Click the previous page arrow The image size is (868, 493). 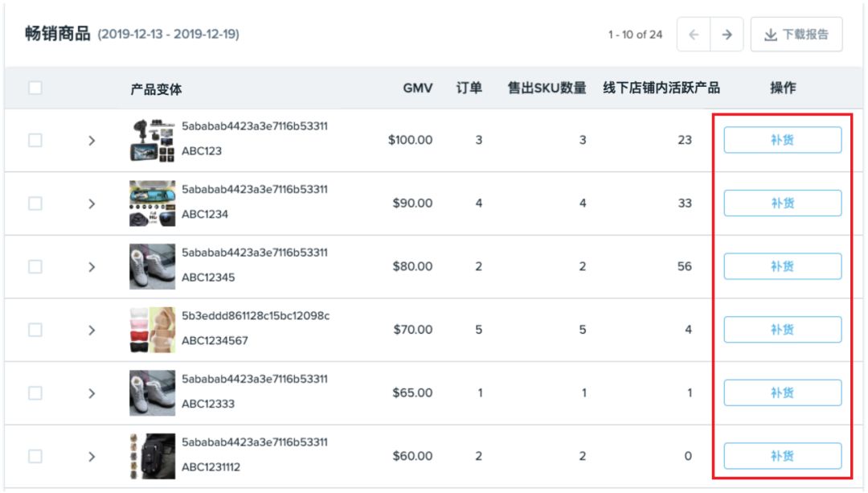(x=693, y=34)
